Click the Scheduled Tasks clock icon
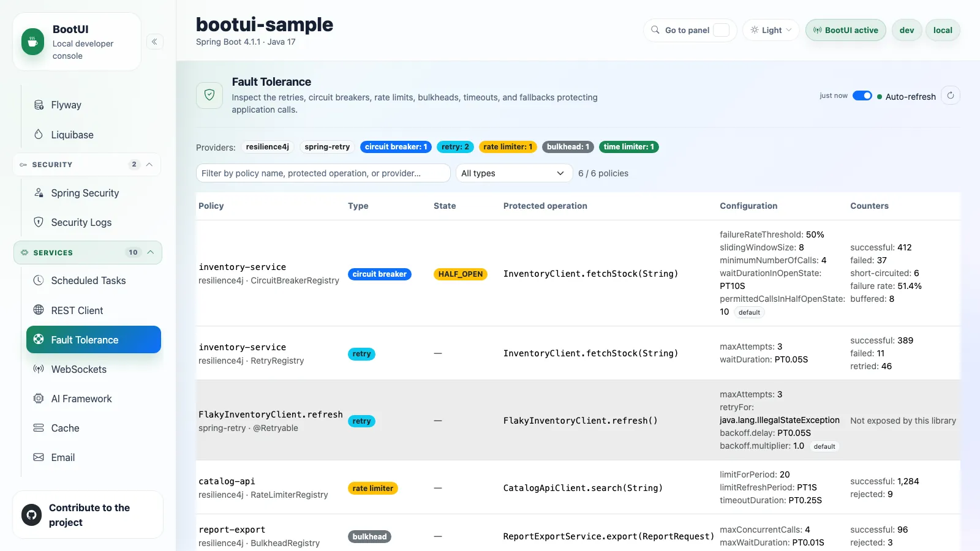980x551 pixels. (x=39, y=280)
